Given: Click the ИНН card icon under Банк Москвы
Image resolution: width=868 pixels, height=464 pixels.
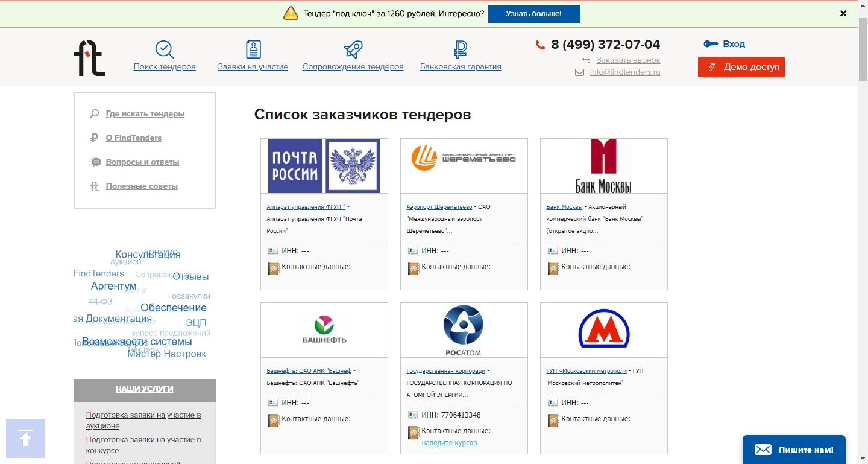Looking at the screenshot, I should [x=553, y=251].
